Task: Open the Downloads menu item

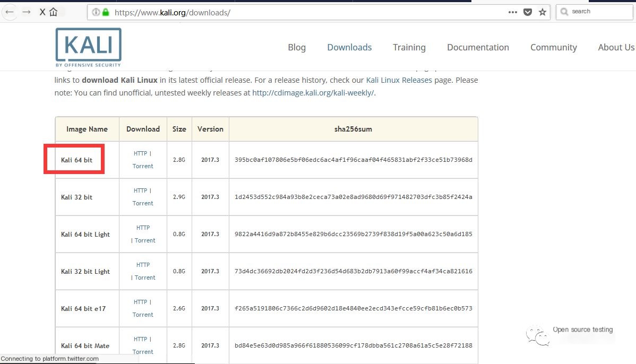Action: (349, 47)
